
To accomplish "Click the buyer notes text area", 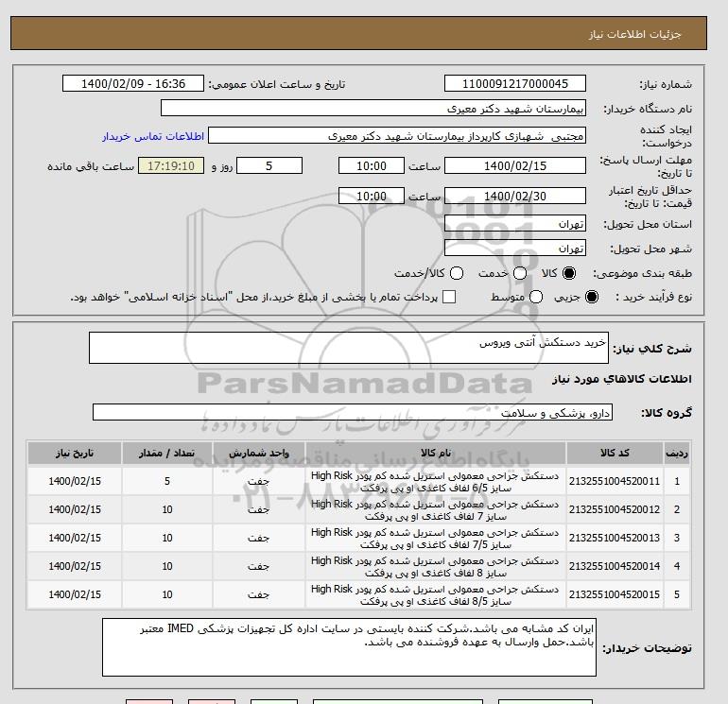I will pyautogui.click(x=349, y=647).
